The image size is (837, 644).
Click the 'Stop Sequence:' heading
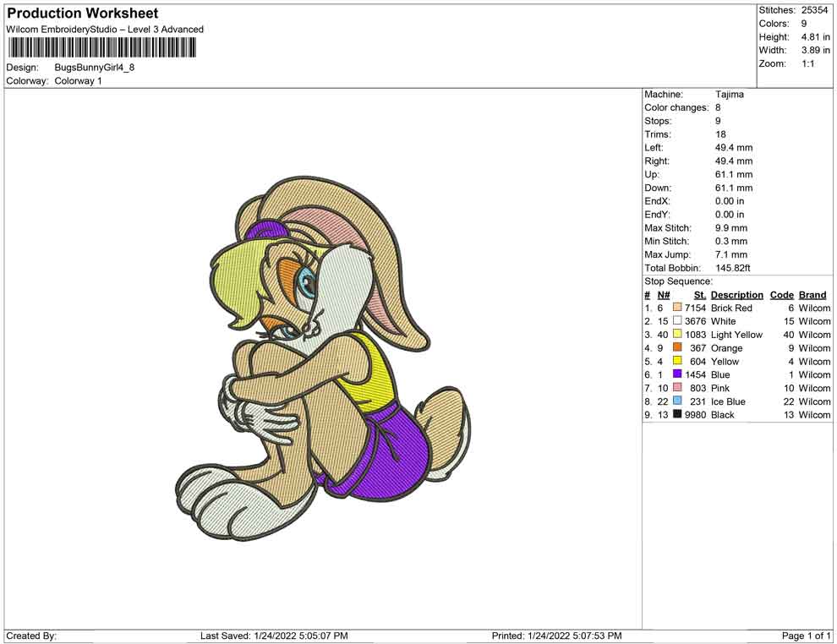click(x=678, y=281)
